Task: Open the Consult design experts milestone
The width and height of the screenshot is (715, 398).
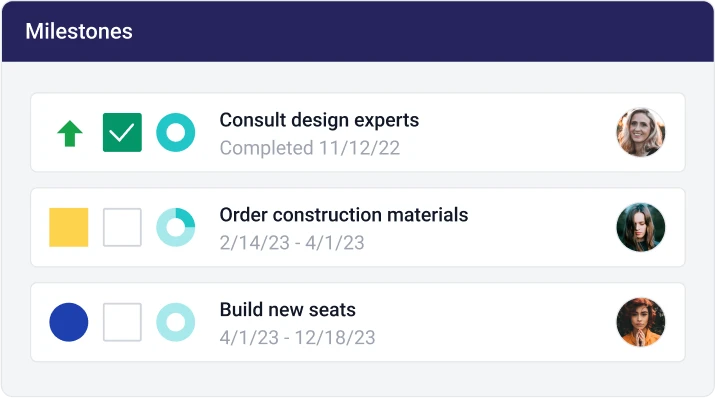Action: click(319, 120)
